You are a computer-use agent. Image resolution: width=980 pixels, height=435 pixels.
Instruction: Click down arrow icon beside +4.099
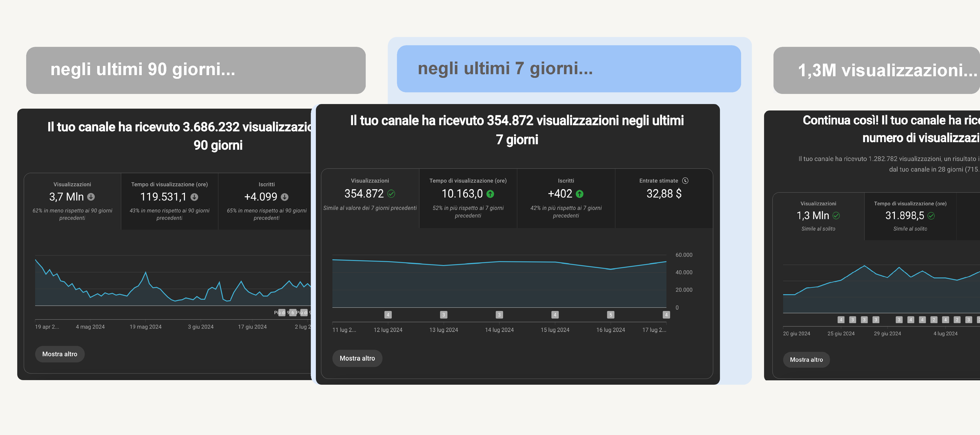click(285, 197)
